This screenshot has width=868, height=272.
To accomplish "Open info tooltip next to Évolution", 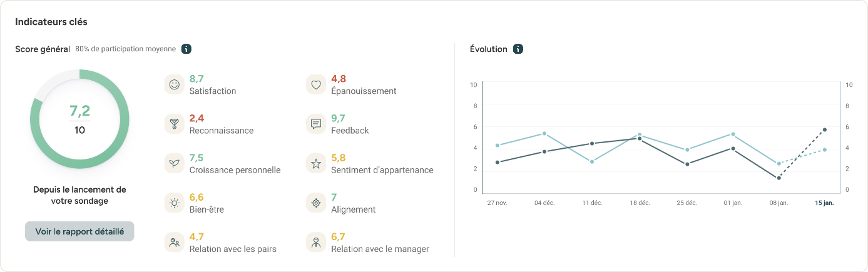I will click(x=518, y=49).
